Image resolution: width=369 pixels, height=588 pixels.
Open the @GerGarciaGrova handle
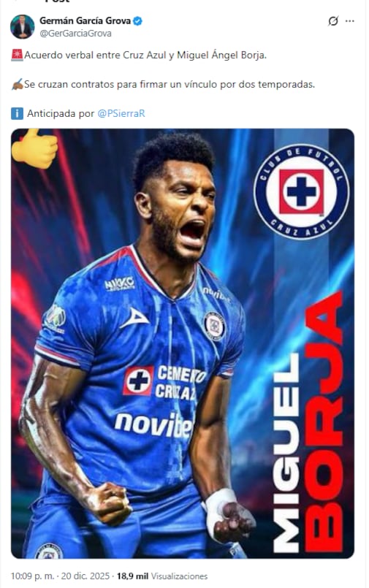[76, 34]
